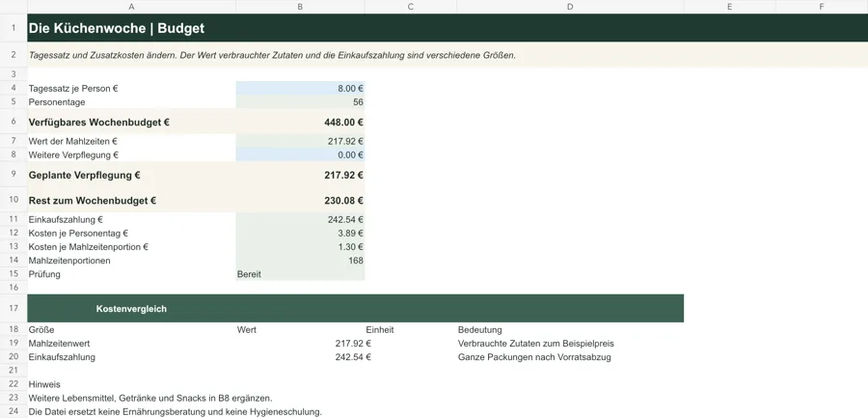Click the 'Wert der Mahlzeiten €' label
The image size is (868, 418).
(73, 141)
